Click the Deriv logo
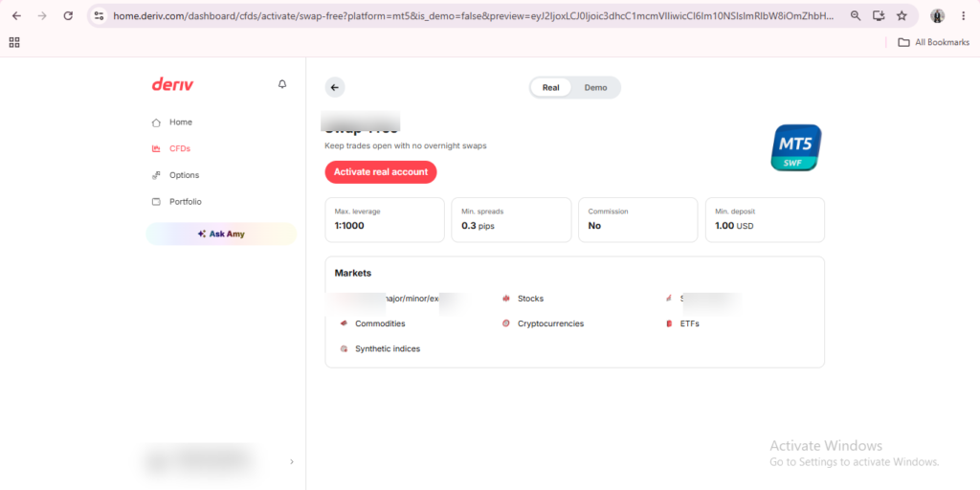Image resolution: width=980 pixels, height=490 pixels. coord(172,84)
